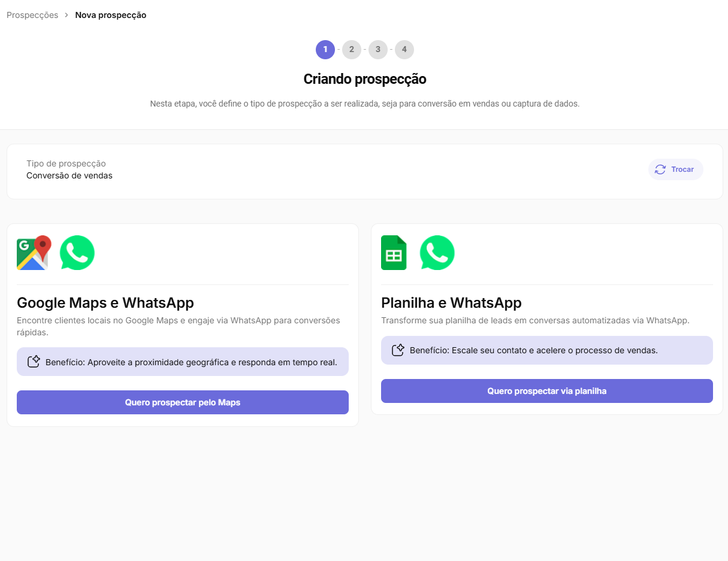Screen dimensions: 728x561
Task: Select the Google Maps e WhatsApp heading
Action: point(105,302)
